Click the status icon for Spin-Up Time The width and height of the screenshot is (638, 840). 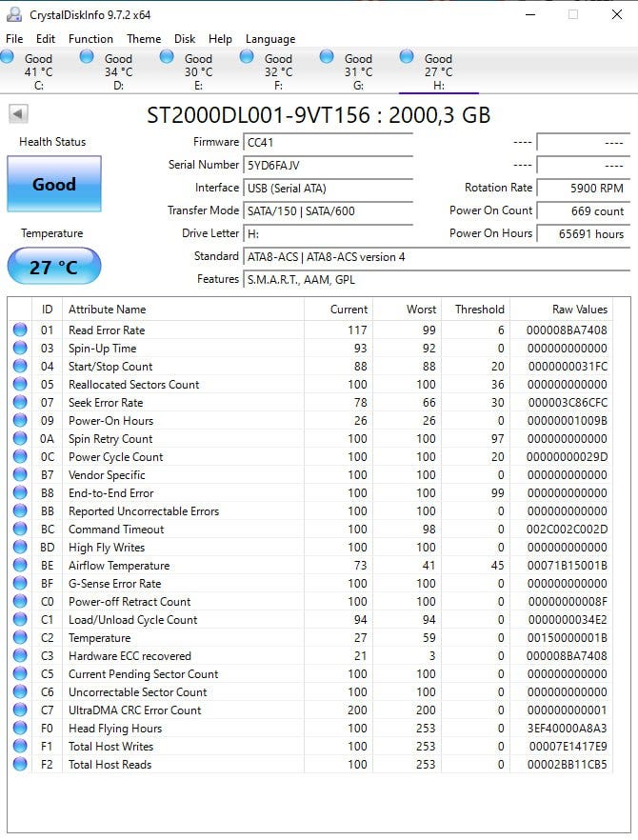tap(20, 348)
